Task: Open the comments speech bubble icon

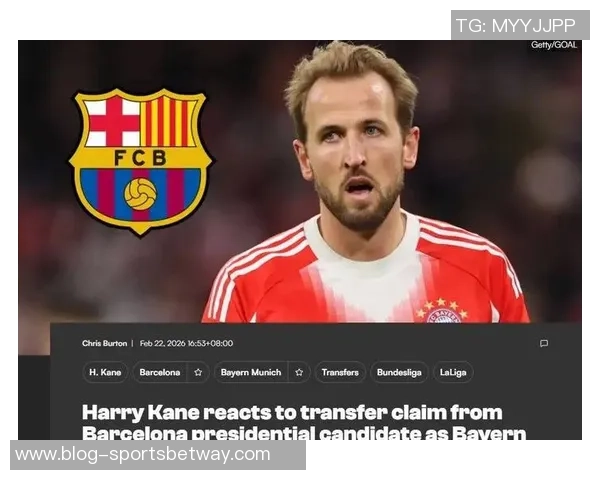Action: pyautogui.click(x=543, y=343)
